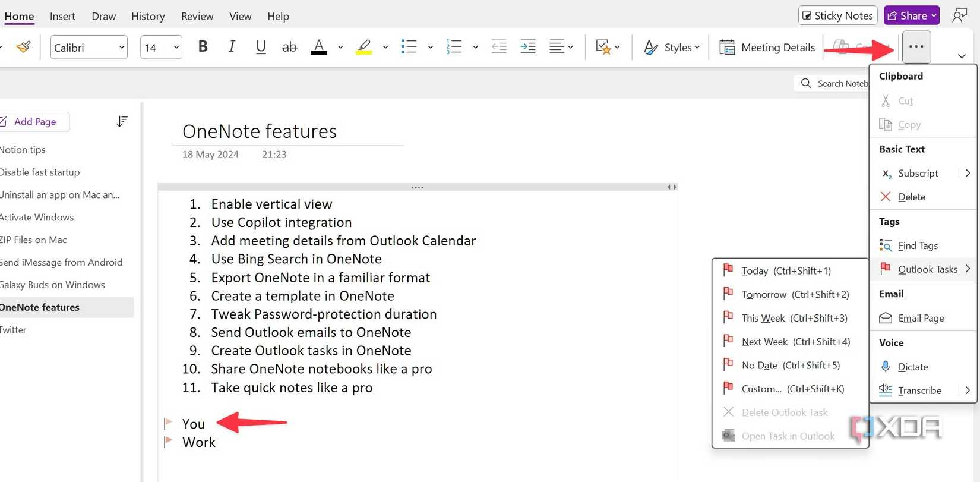Click the Meeting Details button
Screen dimensions: 980x482
click(x=767, y=47)
